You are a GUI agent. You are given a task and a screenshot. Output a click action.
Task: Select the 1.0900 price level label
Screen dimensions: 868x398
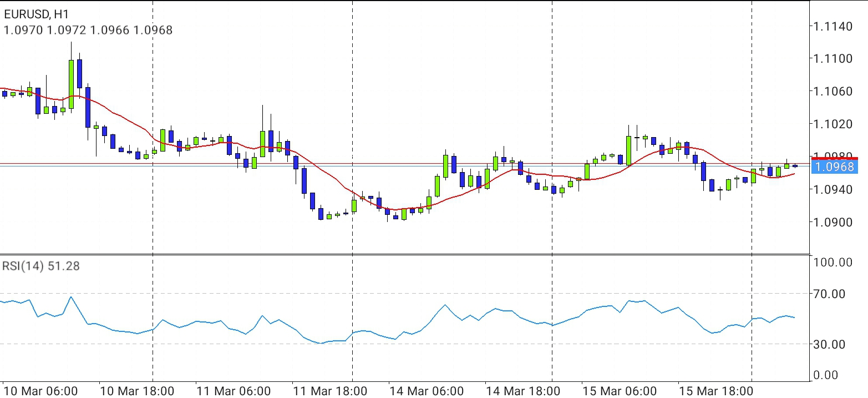(x=832, y=223)
